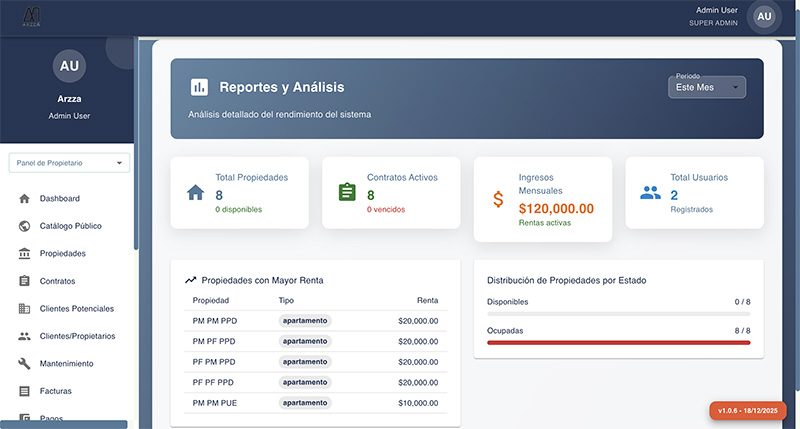The height and width of the screenshot is (429, 800).
Task: Click the version v1.0.6 badge
Action: coord(749,411)
